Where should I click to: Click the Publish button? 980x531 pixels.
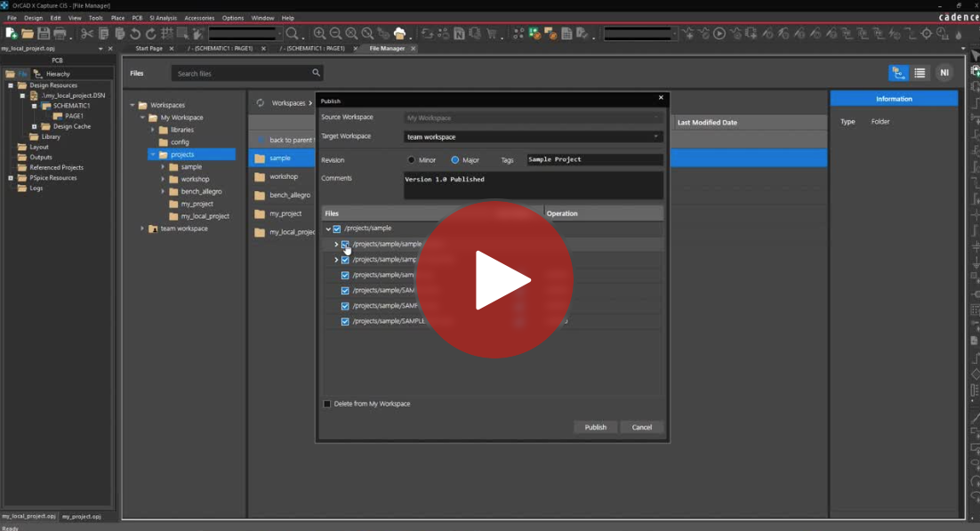(x=596, y=427)
